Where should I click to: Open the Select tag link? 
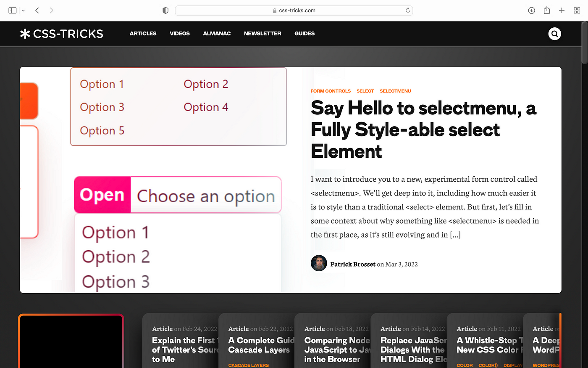pyautogui.click(x=365, y=91)
